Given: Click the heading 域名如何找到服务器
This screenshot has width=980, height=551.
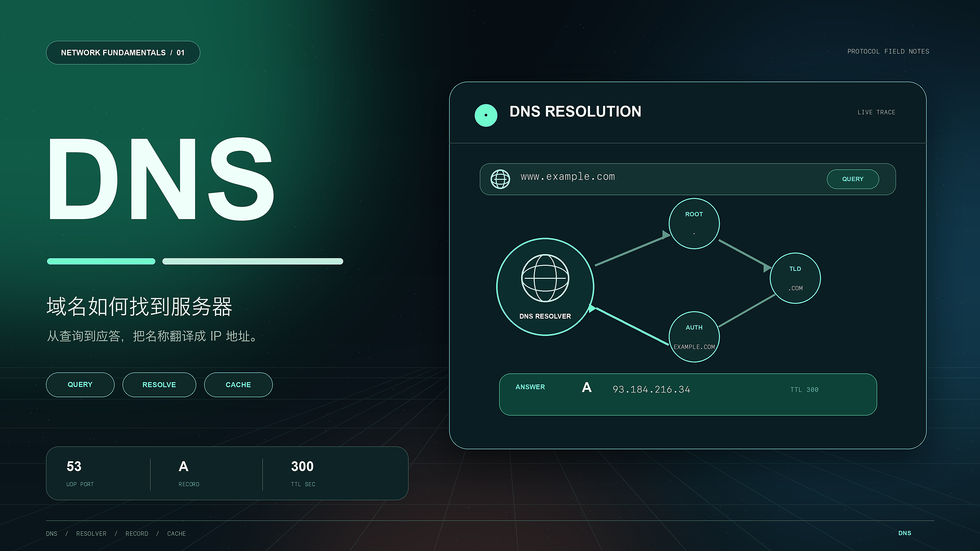Looking at the screenshot, I should 139,306.
